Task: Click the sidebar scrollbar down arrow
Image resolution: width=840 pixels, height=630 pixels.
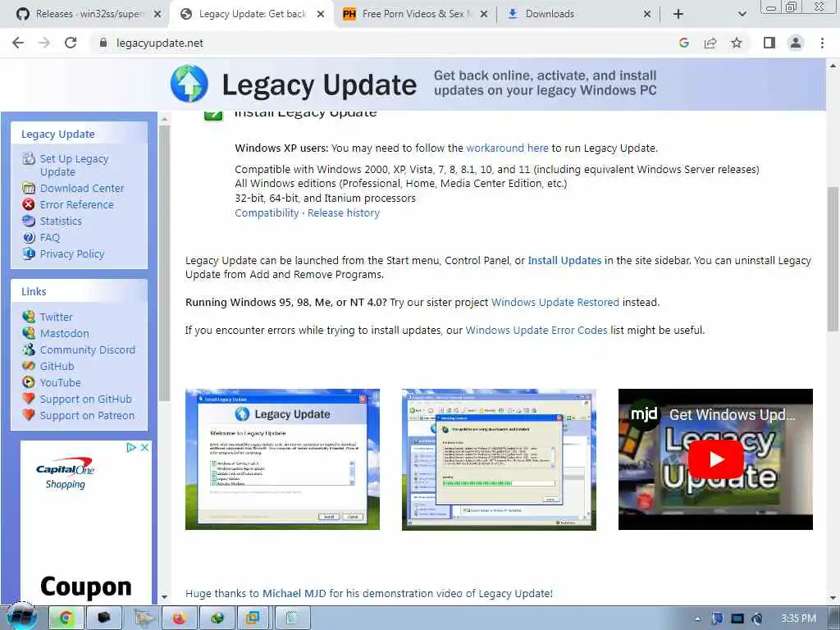Action: tap(164, 597)
